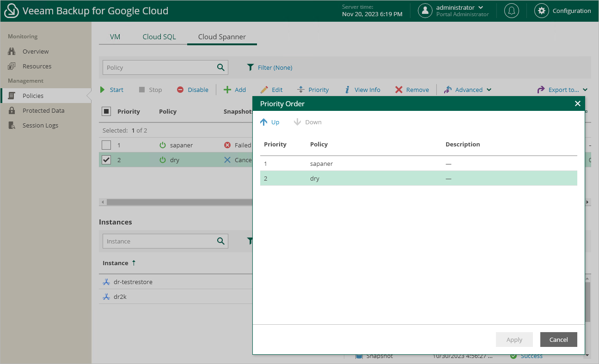Click Add policy plus icon
Image resolution: width=599 pixels, height=364 pixels.
227,90
